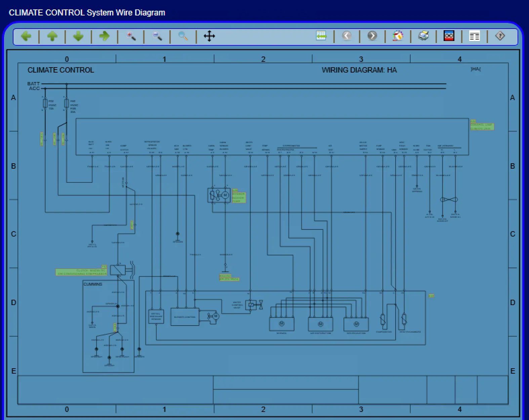Click the red binoculars search icon
The height and width of the screenshot is (420, 529).
coord(449,36)
